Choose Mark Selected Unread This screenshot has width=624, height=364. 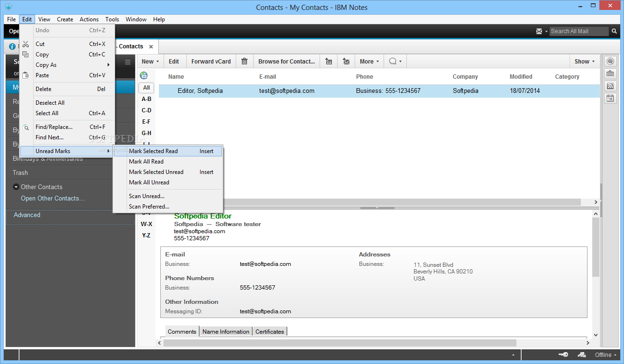[x=168, y=172]
